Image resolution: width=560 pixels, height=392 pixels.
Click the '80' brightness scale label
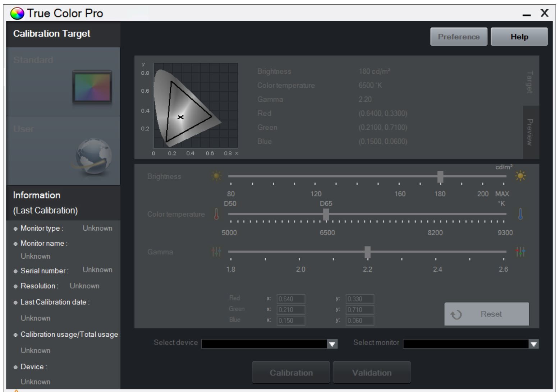coord(231,194)
